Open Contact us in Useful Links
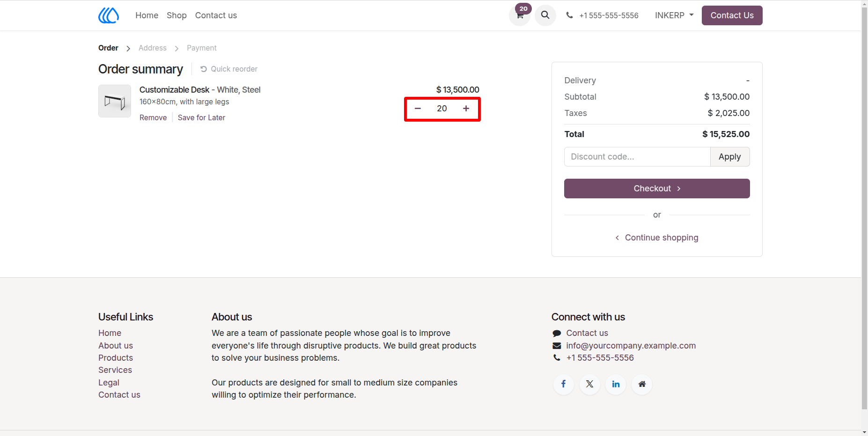The height and width of the screenshot is (436, 868). [119, 394]
